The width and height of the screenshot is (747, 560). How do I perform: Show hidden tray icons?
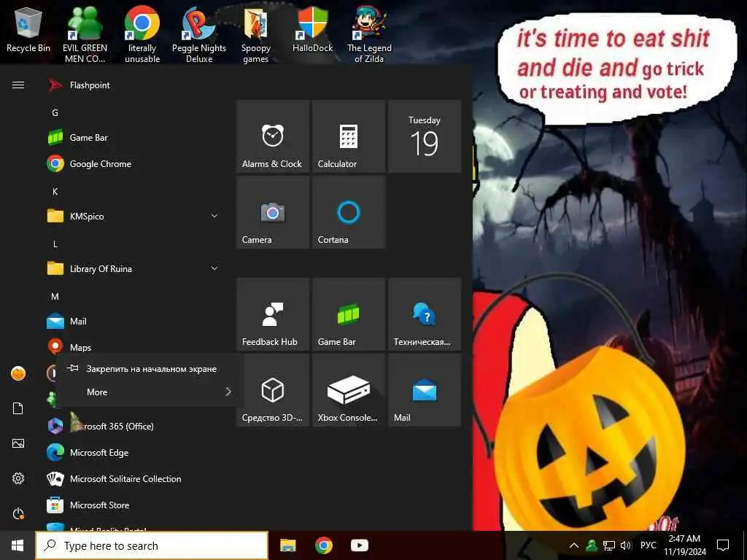[x=574, y=545]
